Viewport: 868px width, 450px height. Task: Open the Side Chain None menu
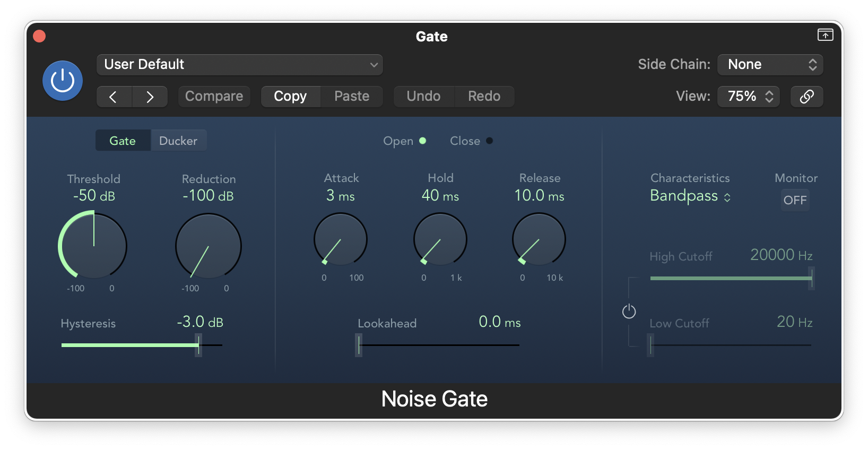coord(770,65)
